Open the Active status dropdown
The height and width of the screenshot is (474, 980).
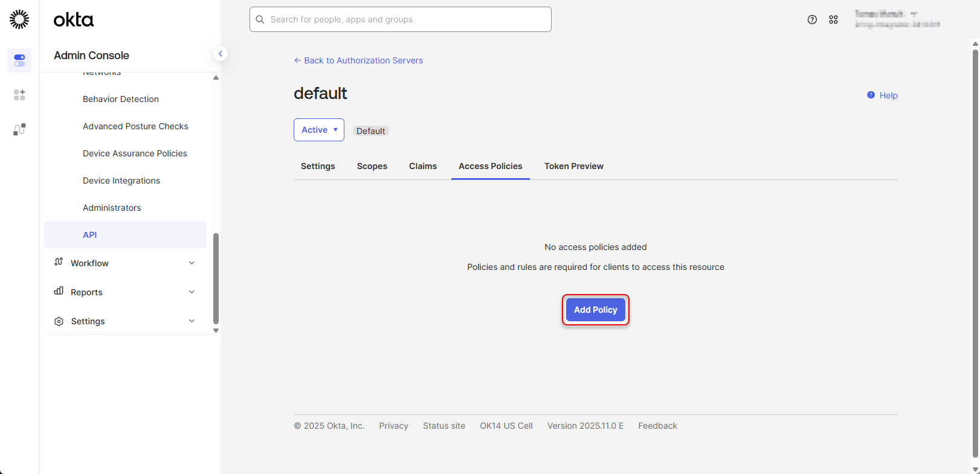319,130
